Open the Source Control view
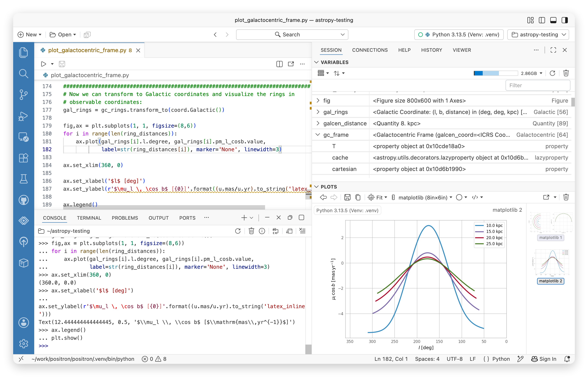588x377 pixels. [x=23, y=94]
